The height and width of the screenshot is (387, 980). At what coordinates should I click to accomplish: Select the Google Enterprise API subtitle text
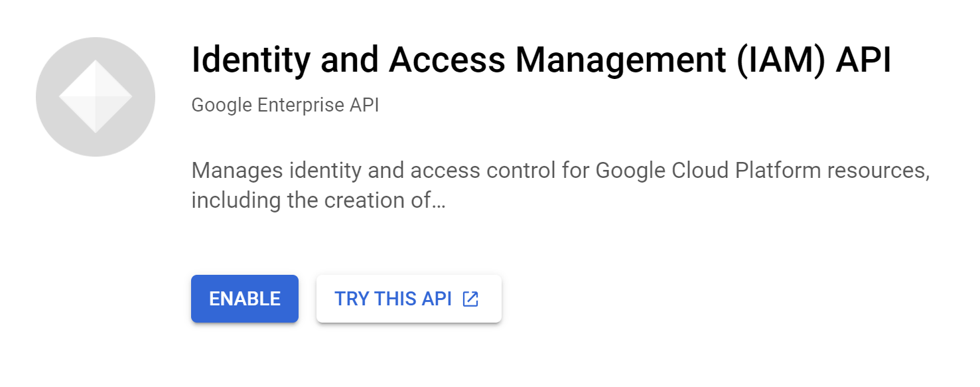point(285,106)
